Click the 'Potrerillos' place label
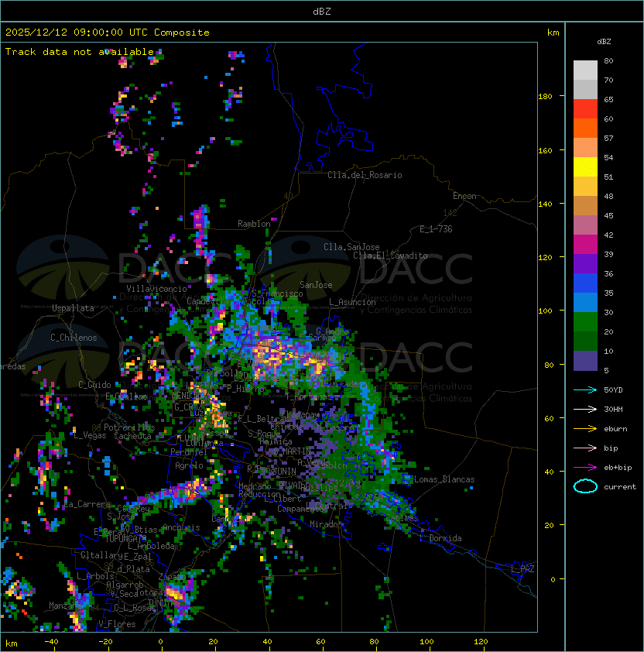 click(129, 427)
